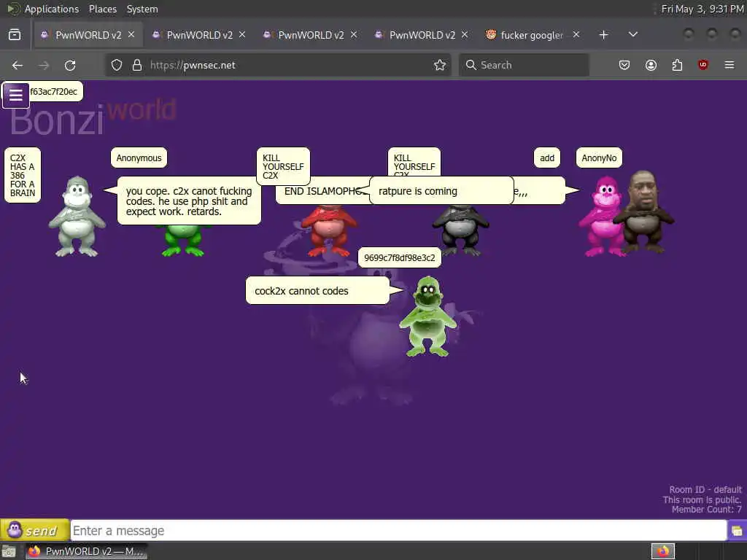The height and width of the screenshot is (560, 747).
Task: List all tabs with chevron dropdown
Action: (x=633, y=34)
